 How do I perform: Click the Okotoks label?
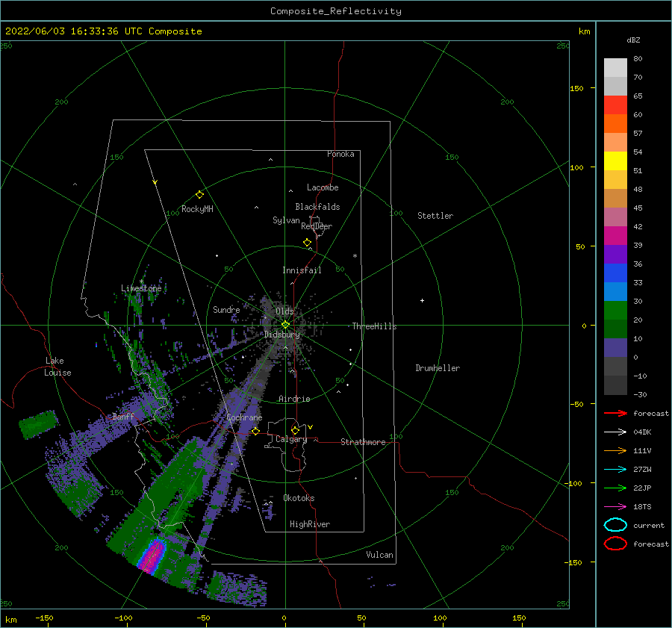click(299, 498)
